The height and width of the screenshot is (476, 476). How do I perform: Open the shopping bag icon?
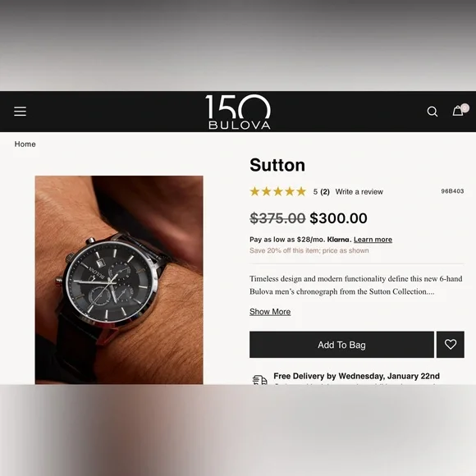(x=457, y=111)
